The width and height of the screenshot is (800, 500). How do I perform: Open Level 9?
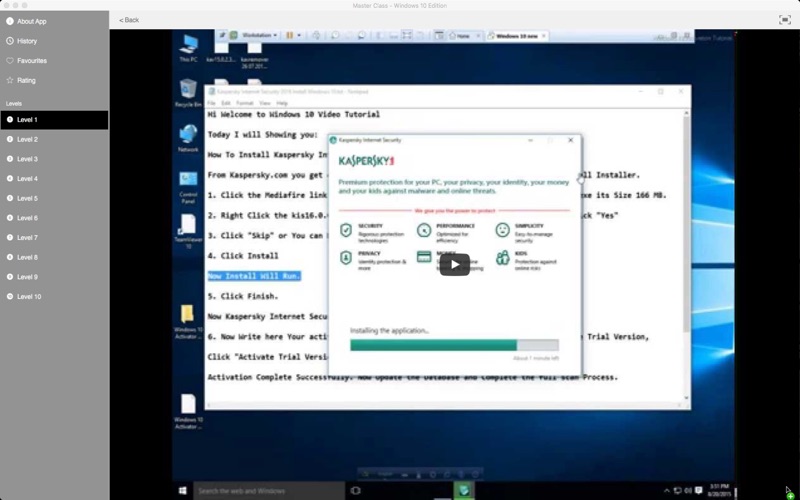54,277
